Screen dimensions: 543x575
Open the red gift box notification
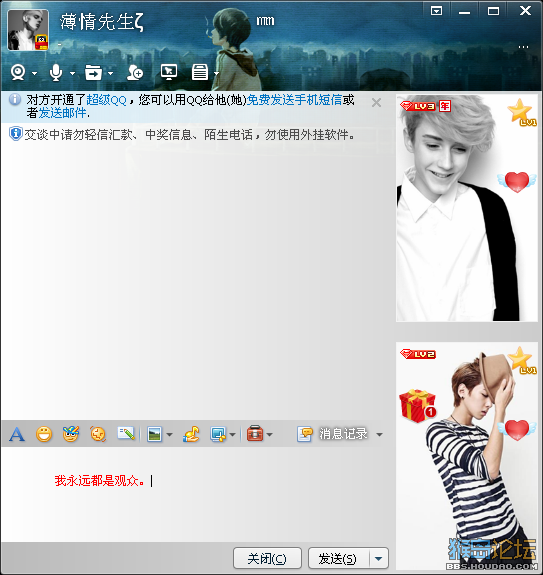(x=418, y=406)
